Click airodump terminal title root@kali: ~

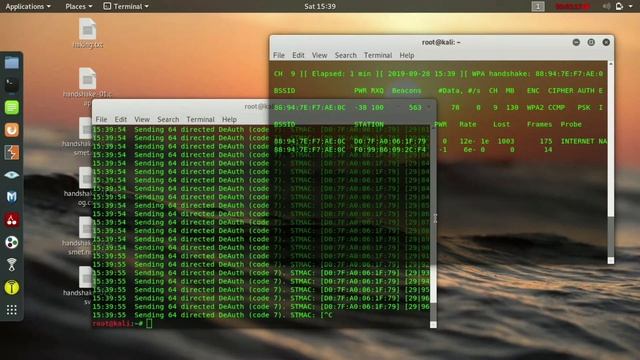coord(441,42)
